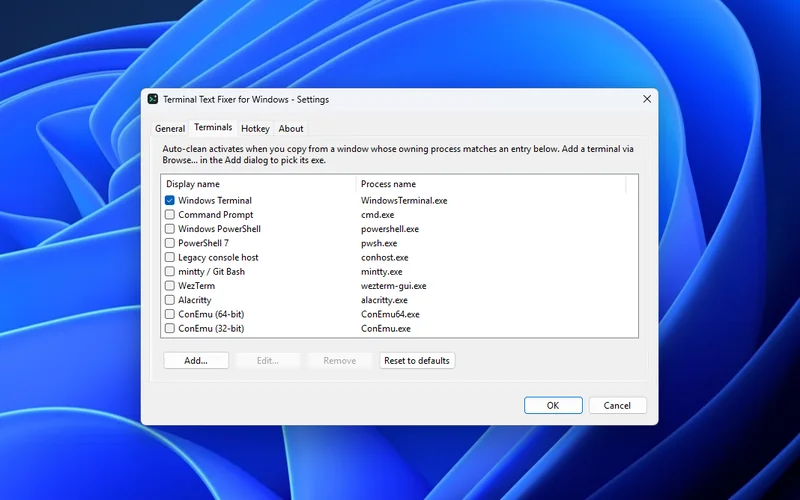
Task: Check the WezTerm checkbox
Action: pyautogui.click(x=170, y=286)
